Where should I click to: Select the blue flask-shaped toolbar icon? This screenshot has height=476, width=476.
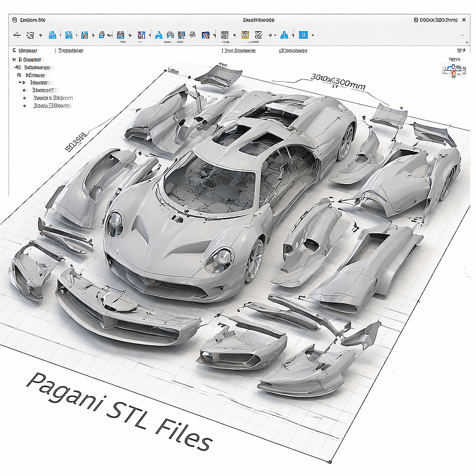coord(284,35)
